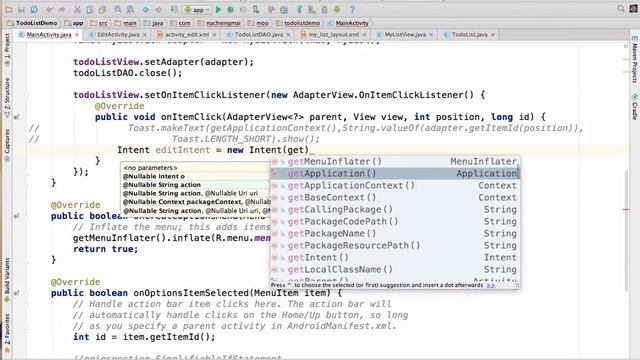640x360 pixels.
Task: Click the main folder breadcrumb
Action: (126, 23)
